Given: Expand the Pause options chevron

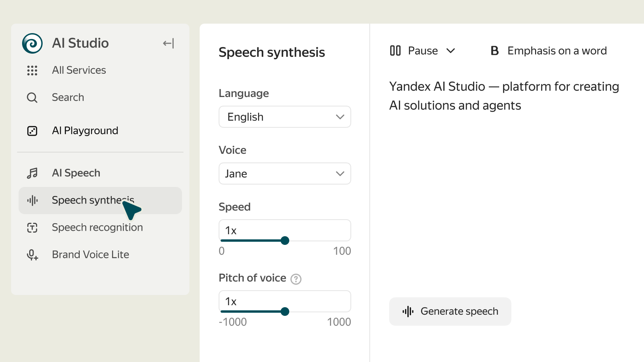Looking at the screenshot, I should point(451,51).
